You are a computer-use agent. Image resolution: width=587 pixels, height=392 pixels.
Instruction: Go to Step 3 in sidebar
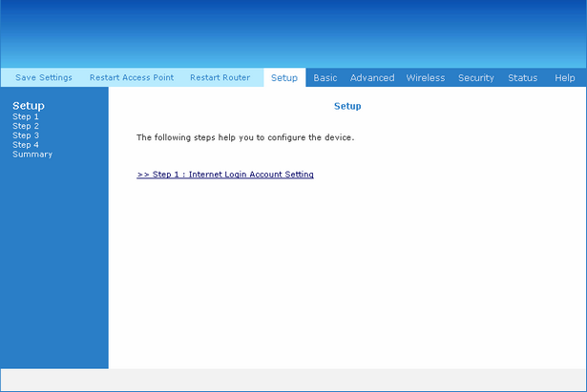coord(26,135)
